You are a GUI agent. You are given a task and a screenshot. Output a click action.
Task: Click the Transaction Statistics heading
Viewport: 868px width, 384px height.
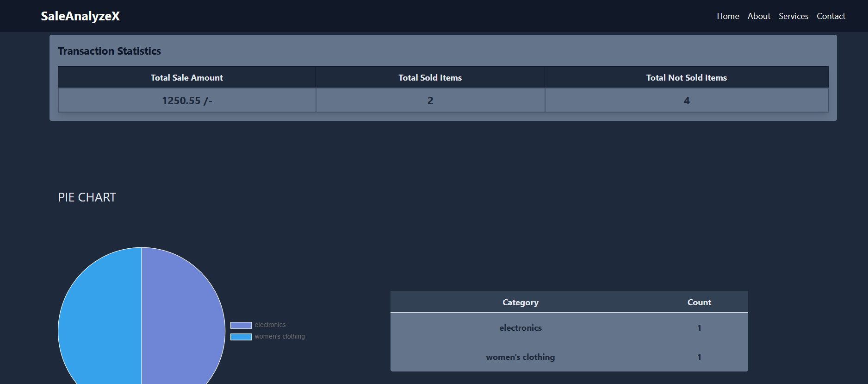coord(109,51)
